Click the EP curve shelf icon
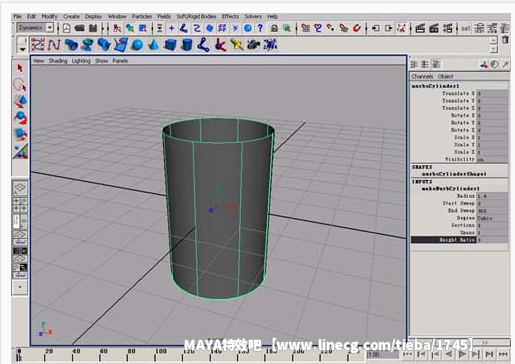Viewport: 515px width, 364px height. click(54, 44)
